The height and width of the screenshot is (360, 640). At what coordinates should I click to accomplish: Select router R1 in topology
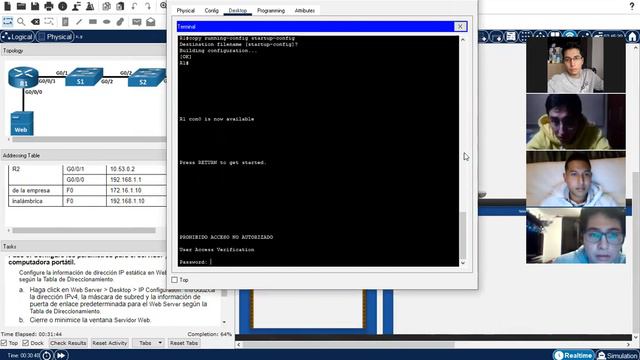coord(23,77)
